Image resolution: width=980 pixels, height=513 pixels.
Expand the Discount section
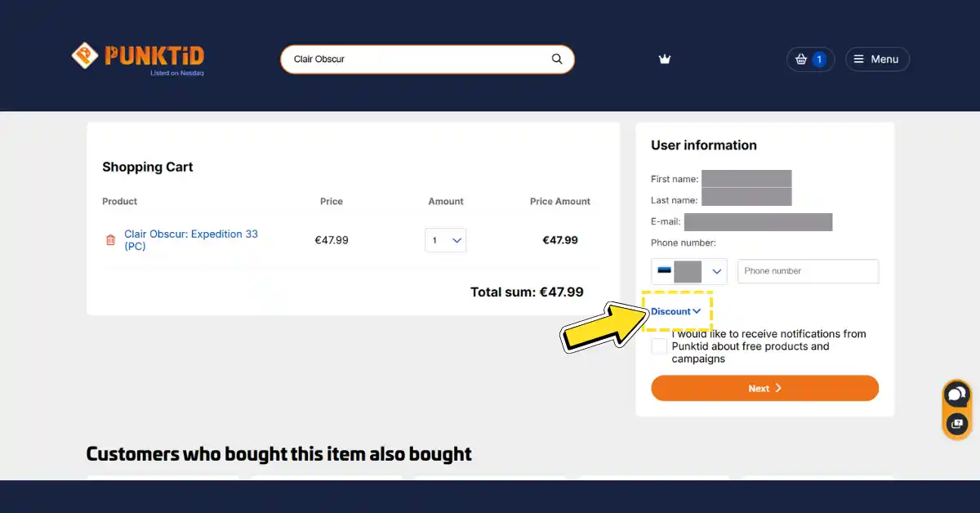675,311
